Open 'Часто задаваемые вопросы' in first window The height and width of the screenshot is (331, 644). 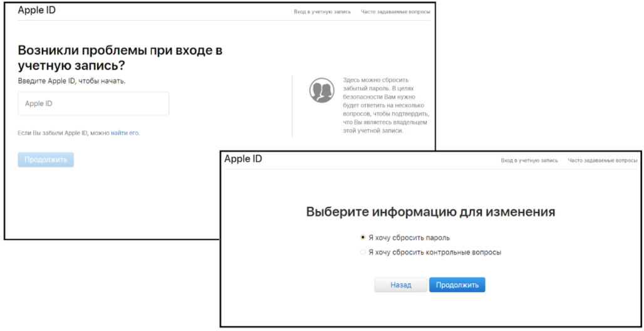[395, 12]
